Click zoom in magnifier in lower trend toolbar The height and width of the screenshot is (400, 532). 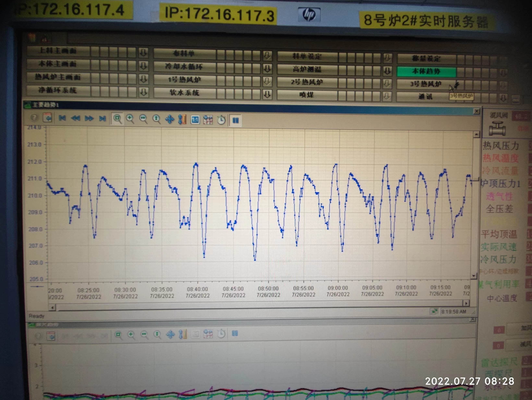(131, 335)
